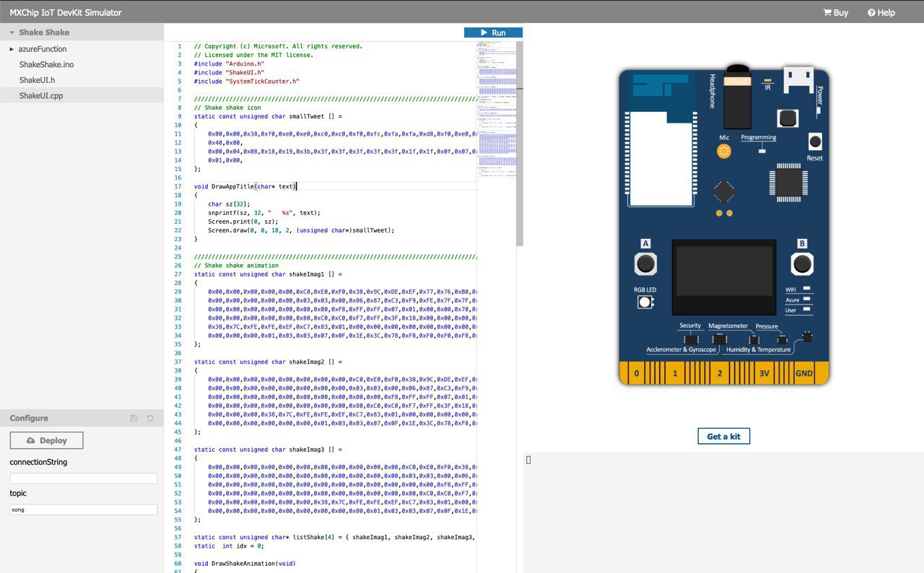
Task: Click the Azure status LED
Action: click(806, 299)
